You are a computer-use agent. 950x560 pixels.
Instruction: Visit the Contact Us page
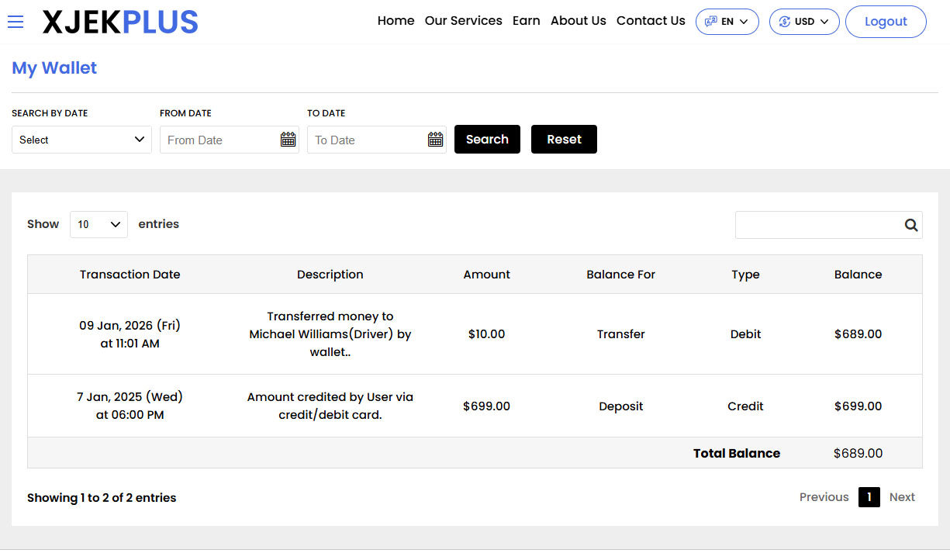pyautogui.click(x=651, y=21)
